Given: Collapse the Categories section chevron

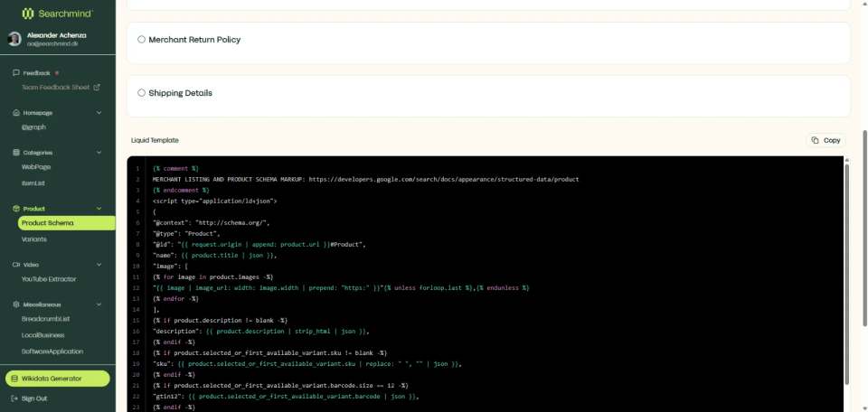Looking at the screenshot, I should [99, 153].
